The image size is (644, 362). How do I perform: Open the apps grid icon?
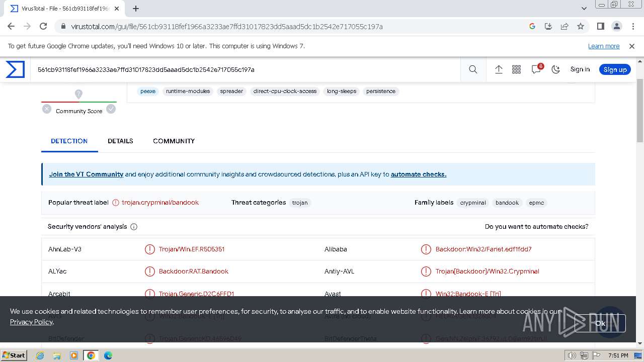[517, 69]
